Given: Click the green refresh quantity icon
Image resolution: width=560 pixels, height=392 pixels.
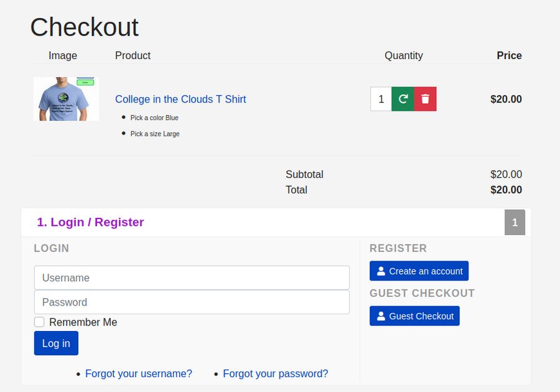Looking at the screenshot, I should 403,99.
